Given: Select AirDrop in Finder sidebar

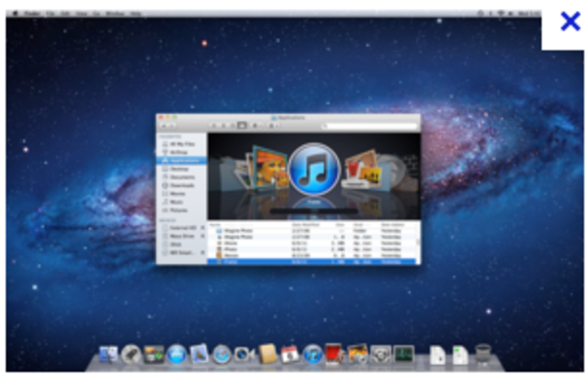Looking at the screenshot, I should [182, 153].
